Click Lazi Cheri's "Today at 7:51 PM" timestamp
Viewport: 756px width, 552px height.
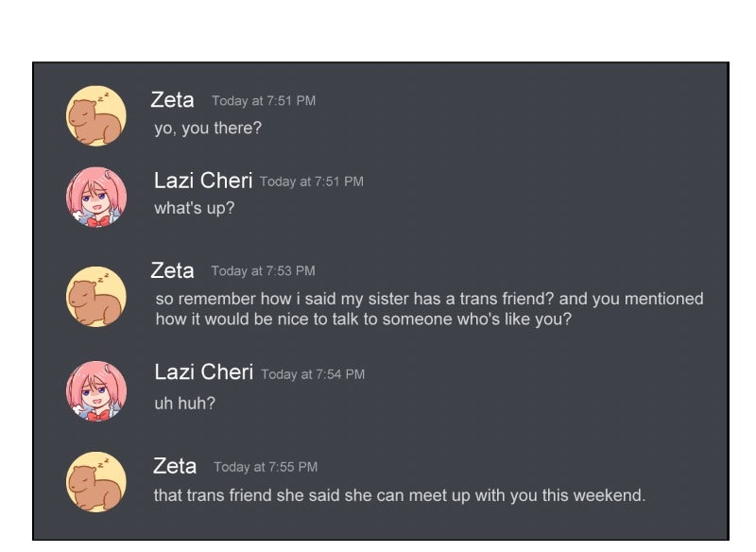pos(312,181)
